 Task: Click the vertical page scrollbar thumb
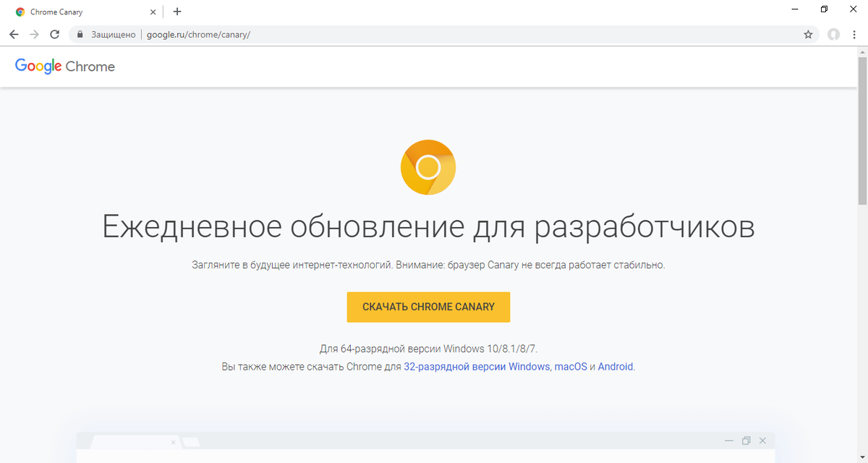click(x=862, y=130)
